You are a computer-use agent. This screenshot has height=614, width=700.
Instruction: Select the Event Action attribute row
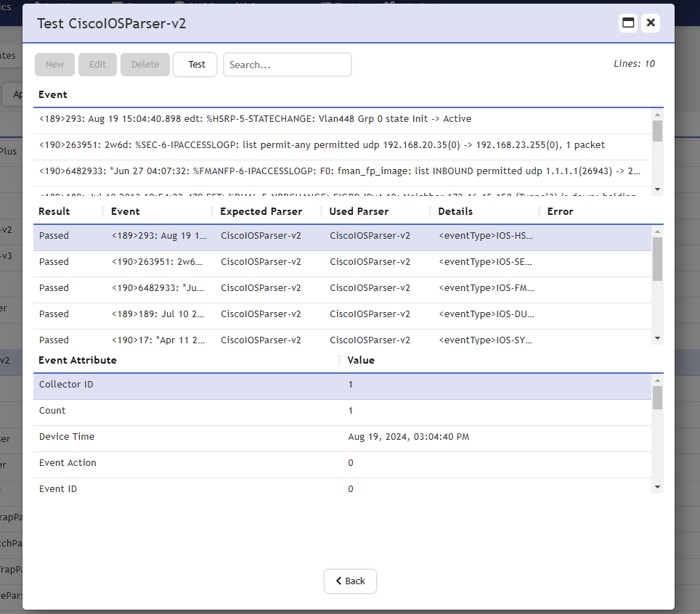(341, 463)
